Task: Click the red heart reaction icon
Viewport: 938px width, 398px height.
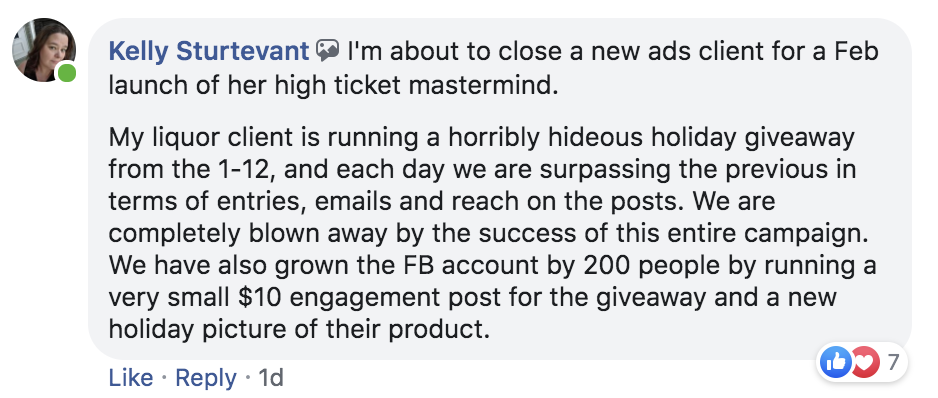Action: point(864,361)
